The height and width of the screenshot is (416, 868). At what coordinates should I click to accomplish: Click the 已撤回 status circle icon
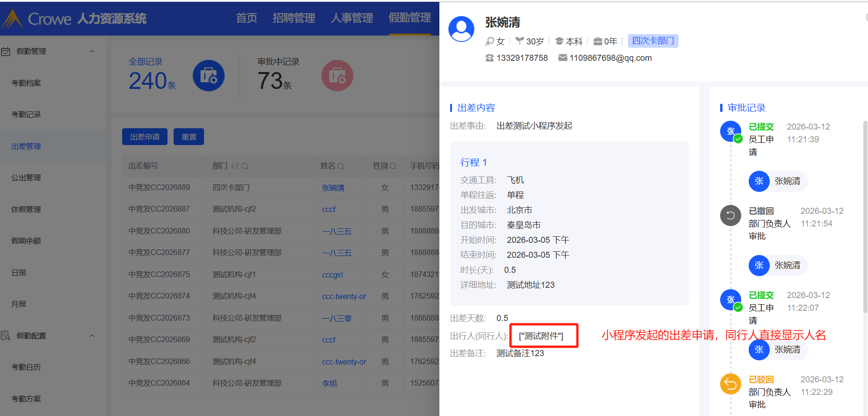[x=730, y=216]
